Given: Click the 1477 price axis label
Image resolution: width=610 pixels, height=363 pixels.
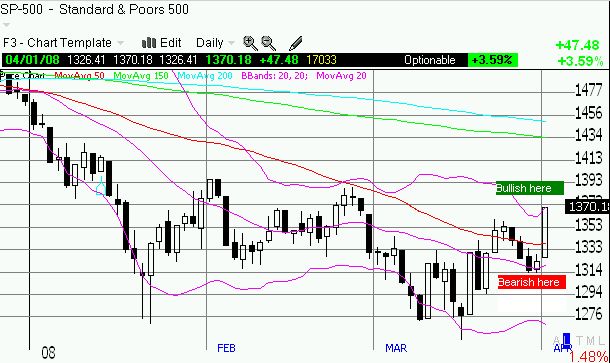Looking at the screenshot, I should point(589,90).
